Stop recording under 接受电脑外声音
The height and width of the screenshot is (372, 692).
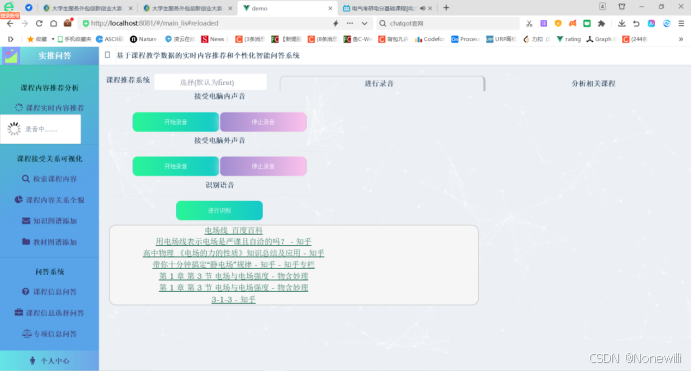point(263,166)
